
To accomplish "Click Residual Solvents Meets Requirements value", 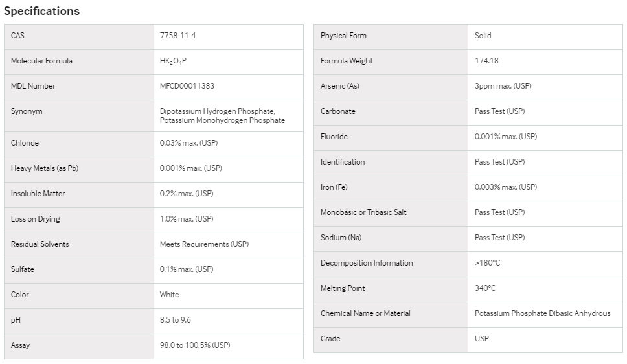I will [x=204, y=244].
